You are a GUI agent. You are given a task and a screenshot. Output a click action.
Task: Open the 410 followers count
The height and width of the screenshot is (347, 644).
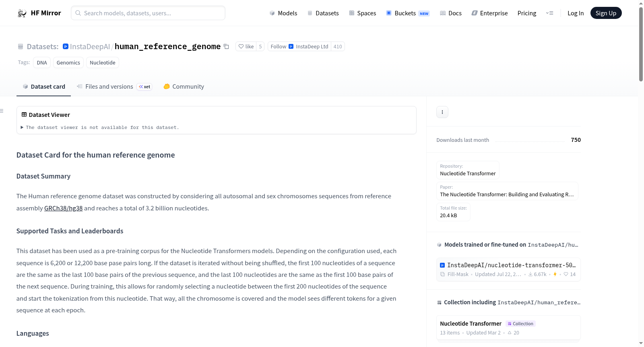click(x=338, y=47)
